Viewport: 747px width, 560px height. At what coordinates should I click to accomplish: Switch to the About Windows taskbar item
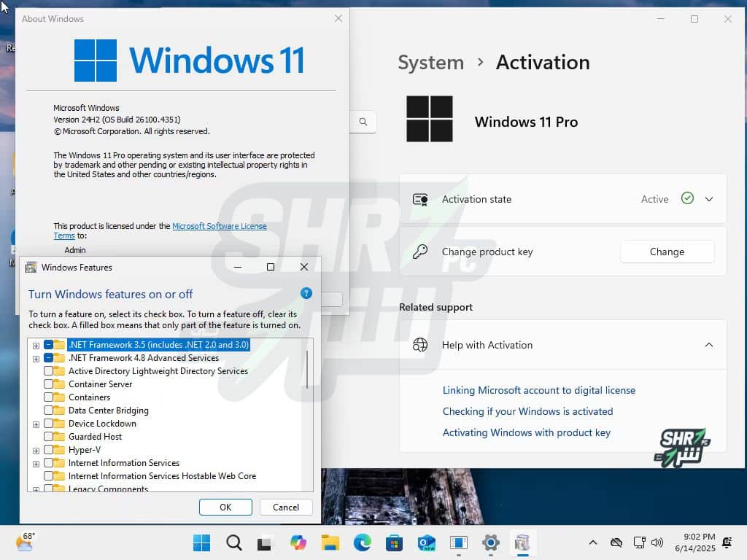coord(458,542)
